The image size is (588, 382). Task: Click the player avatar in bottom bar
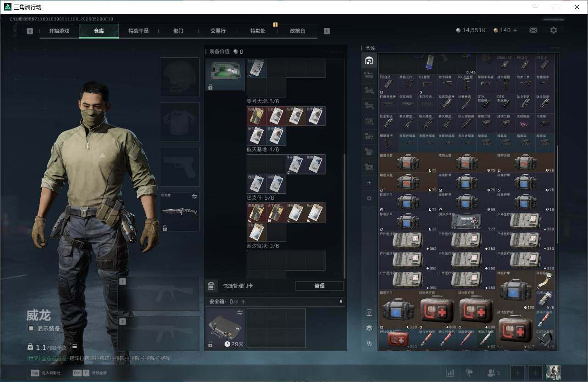click(x=553, y=373)
